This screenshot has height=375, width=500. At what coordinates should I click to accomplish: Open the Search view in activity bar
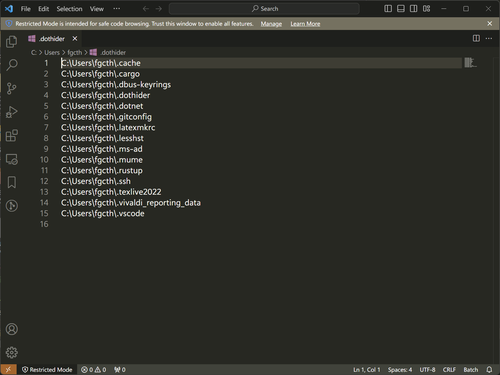12,65
